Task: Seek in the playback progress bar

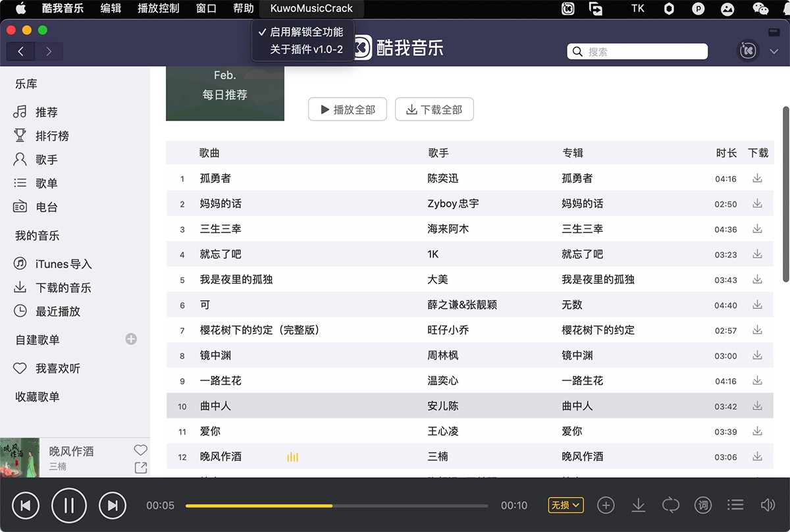Action: [337, 506]
